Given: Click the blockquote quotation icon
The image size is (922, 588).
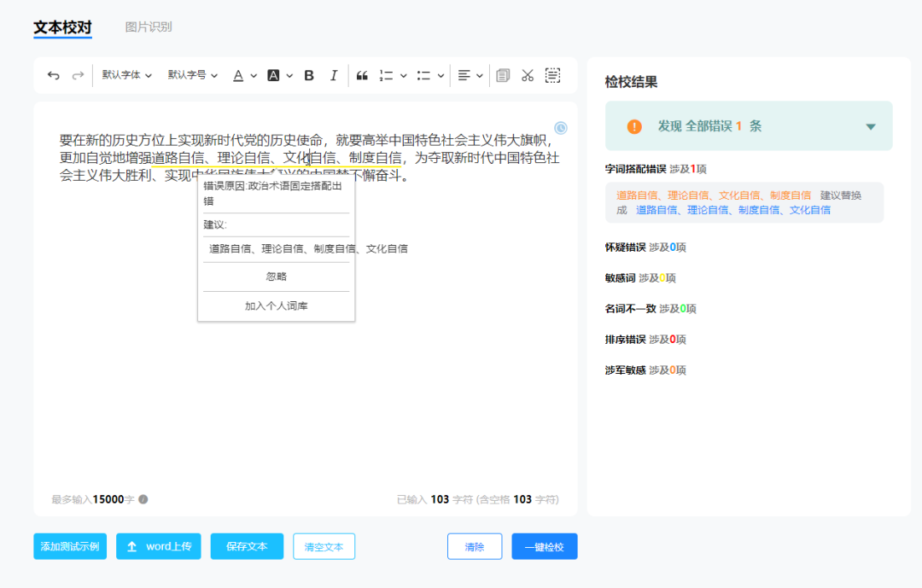Looking at the screenshot, I should pos(362,75).
